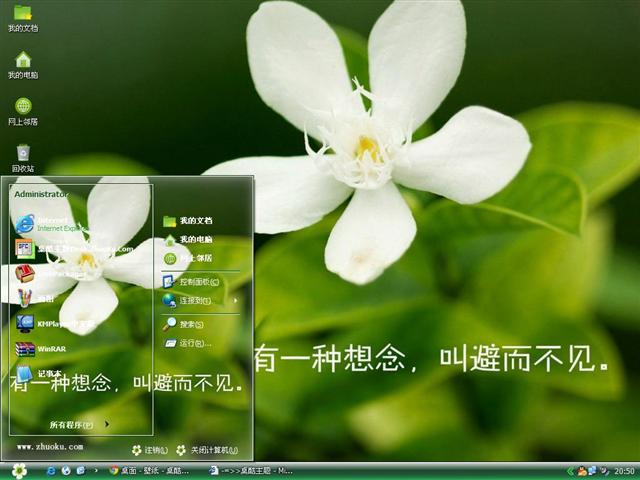The height and width of the screenshot is (480, 640).
Task: Expand the 连接到 submenu
Action: pyautogui.click(x=200, y=300)
